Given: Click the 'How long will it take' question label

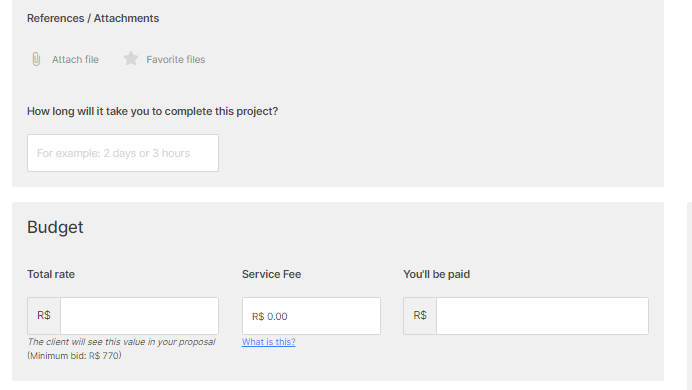Looking at the screenshot, I should tap(153, 111).
